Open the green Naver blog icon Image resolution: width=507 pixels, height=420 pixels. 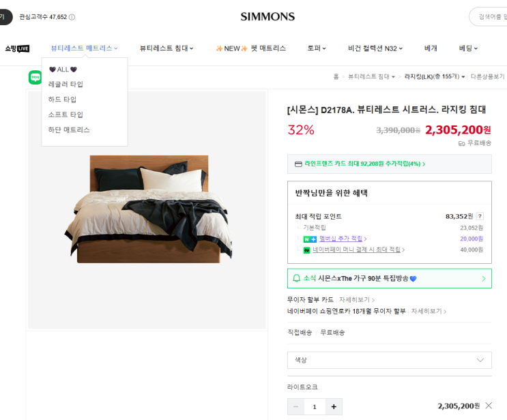click(35, 77)
